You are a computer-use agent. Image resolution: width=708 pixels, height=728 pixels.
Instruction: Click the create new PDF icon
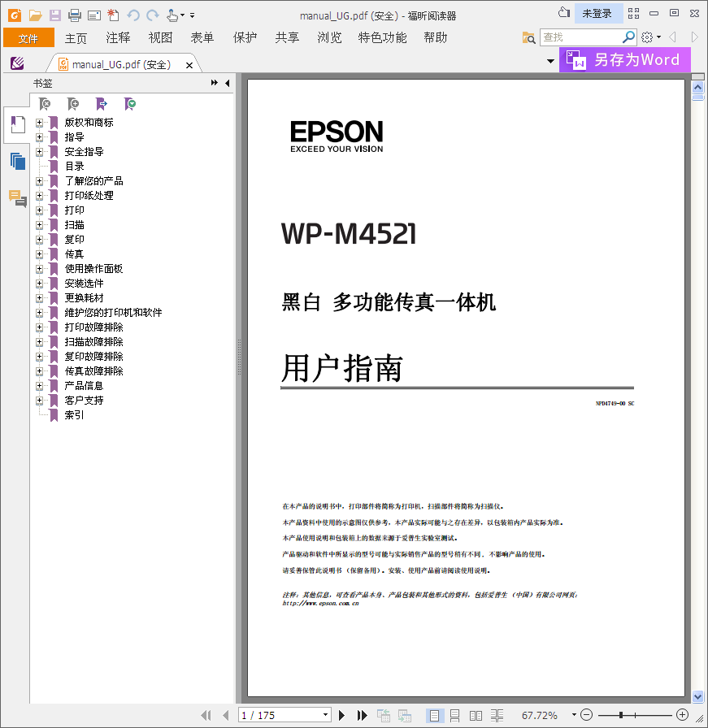(113, 15)
